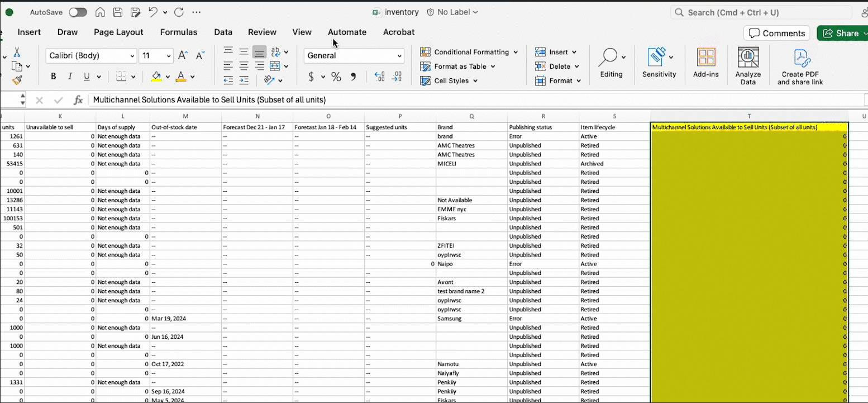Apply percent style

click(x=336, y=77)
